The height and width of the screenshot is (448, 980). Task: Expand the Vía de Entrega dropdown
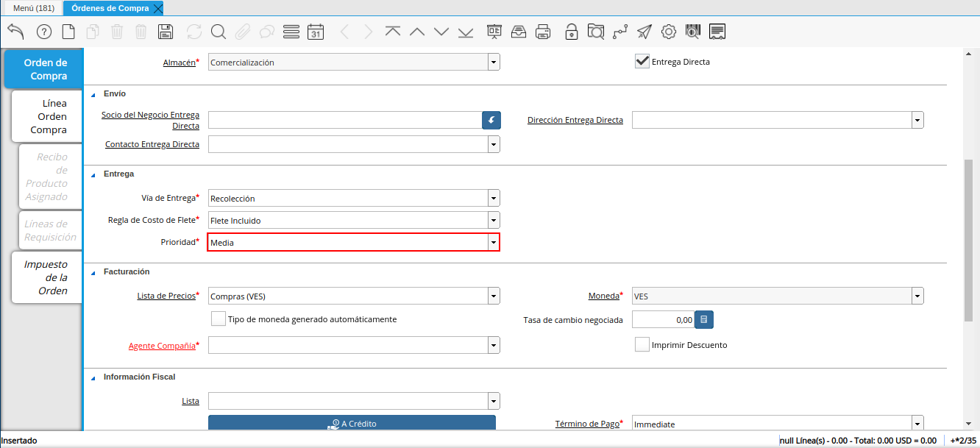[493, 198]
